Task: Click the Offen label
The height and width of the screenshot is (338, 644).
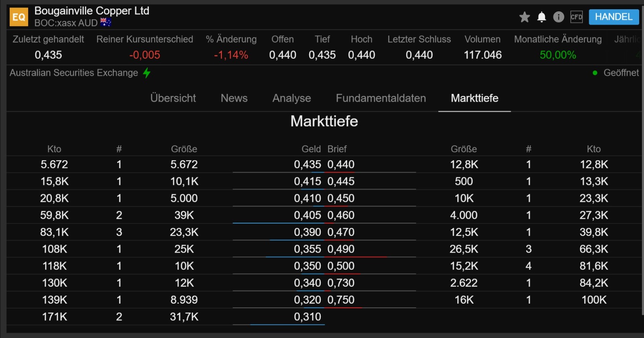Action: point(283,39)
